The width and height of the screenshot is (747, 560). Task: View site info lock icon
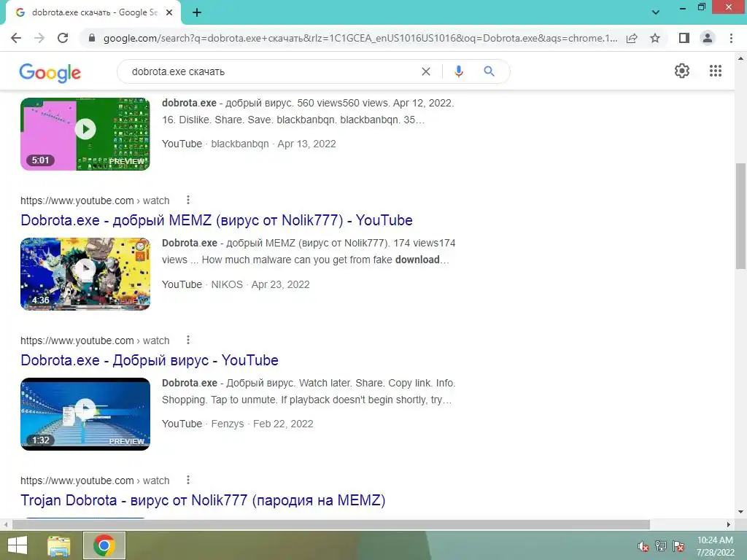92,38
